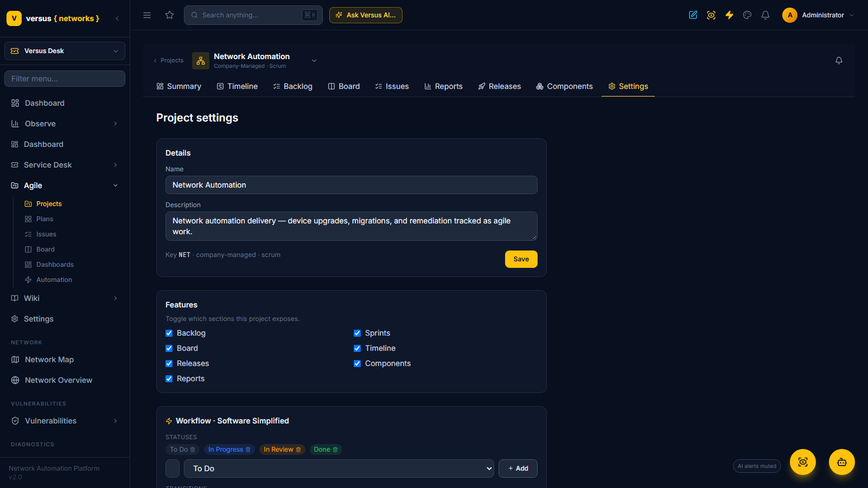Delete the To Do status trash icon
Screen dimensions: 868x488
coord(193,450)
